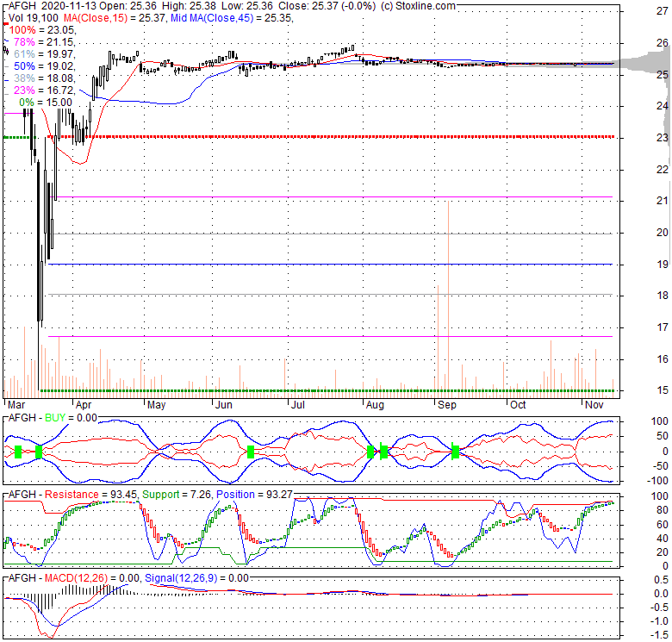This screenshot has width=672, height=642.
Task: Click the green BUY marker in early September
Action: click(x=455, y=452)
